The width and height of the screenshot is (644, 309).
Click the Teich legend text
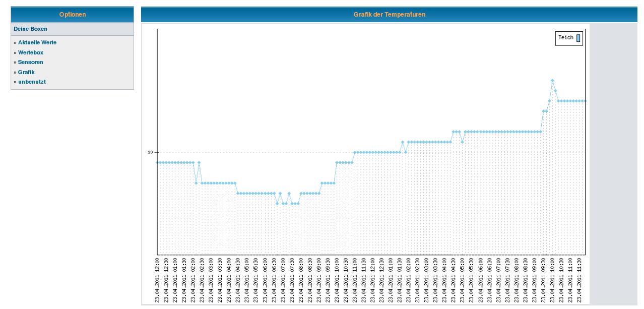pos(565,38)
